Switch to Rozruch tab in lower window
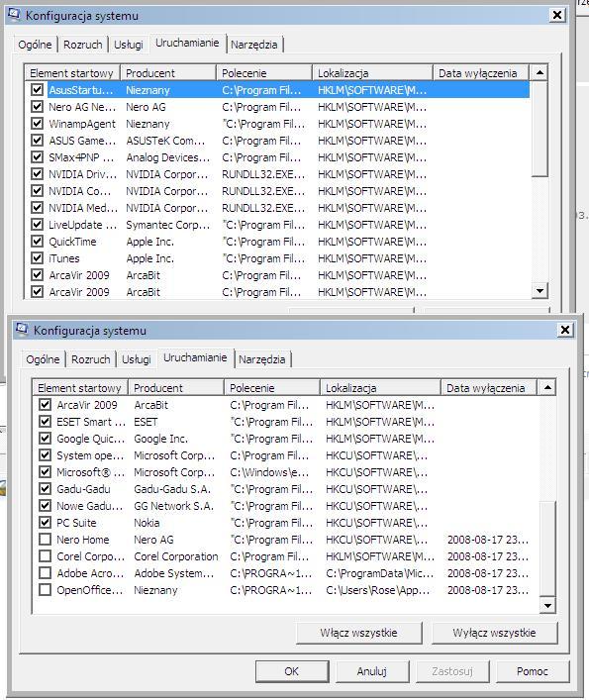Image resolution: width=589 pixels, height=700 pixels. tap(91, 359)
